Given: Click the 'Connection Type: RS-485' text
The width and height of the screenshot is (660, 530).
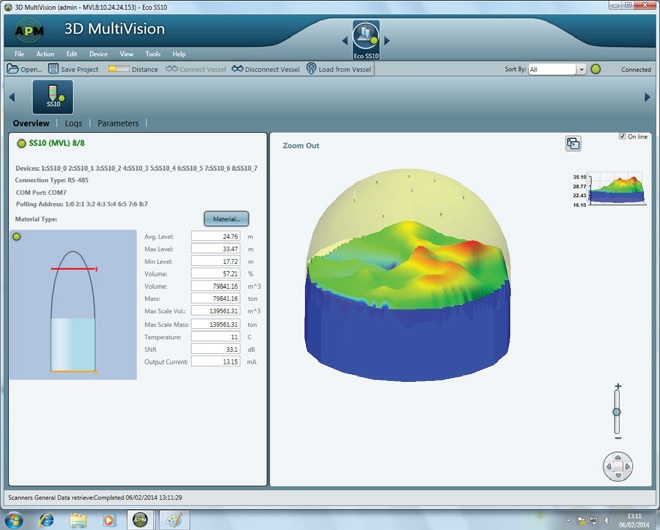Looking at the screenshot, I should [x=52, y=180].
